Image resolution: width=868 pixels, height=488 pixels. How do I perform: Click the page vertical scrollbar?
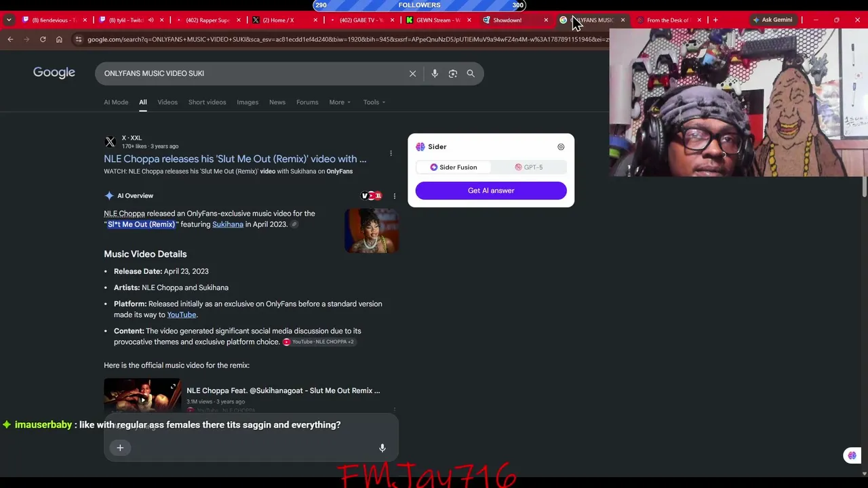coord(865,186)
